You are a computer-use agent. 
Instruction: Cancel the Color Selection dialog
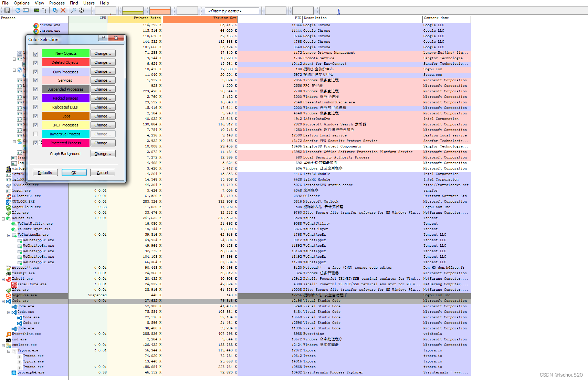(x=103, y=173)
